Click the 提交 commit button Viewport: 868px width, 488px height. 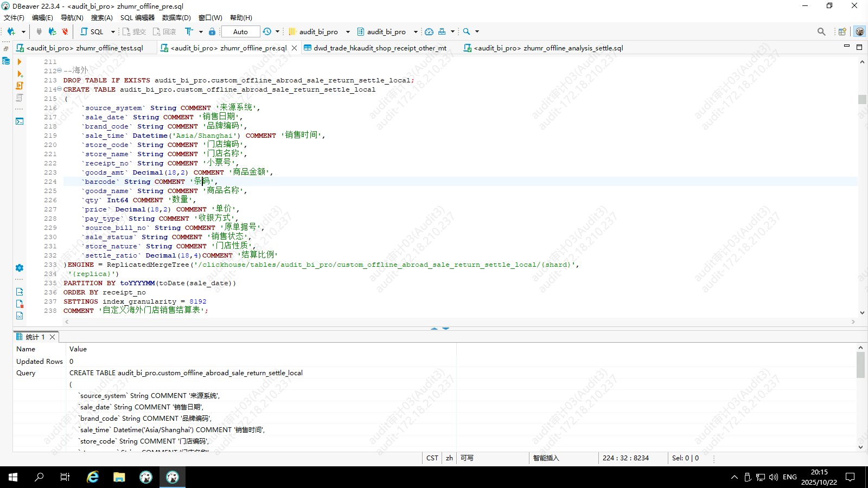pos(134,31)
